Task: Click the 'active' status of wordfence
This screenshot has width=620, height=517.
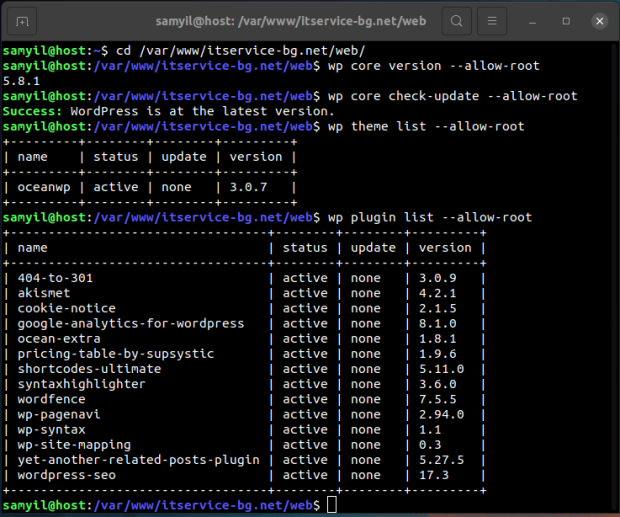Action: click(x=305, y=399)
